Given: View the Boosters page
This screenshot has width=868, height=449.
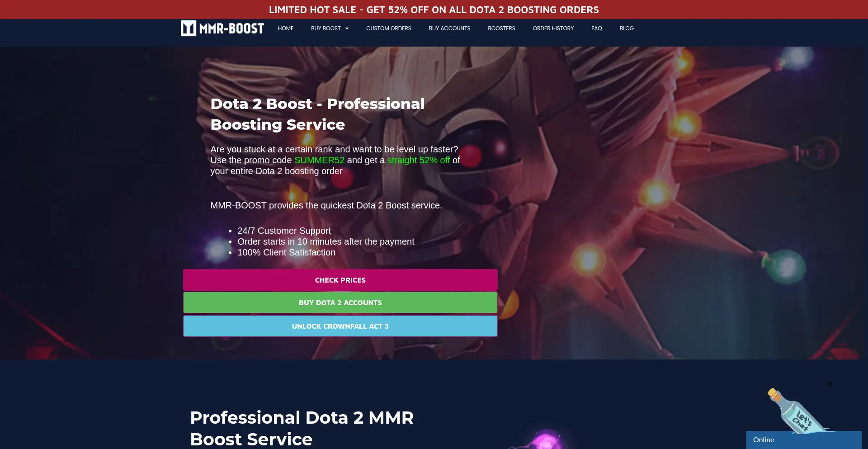Looking at the screenshot, I should (x=501, y=28).
